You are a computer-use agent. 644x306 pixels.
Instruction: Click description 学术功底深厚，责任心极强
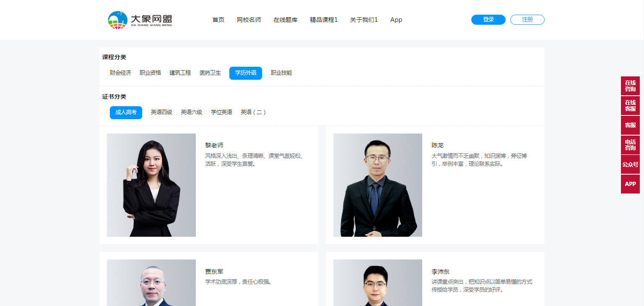point(239,282)
